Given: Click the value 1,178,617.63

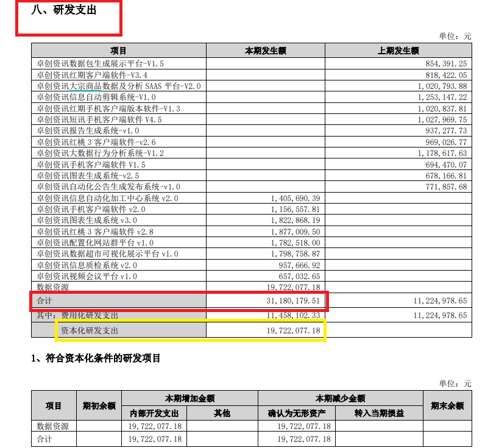Looking at the screenshot, I should [x=442, y=154].
